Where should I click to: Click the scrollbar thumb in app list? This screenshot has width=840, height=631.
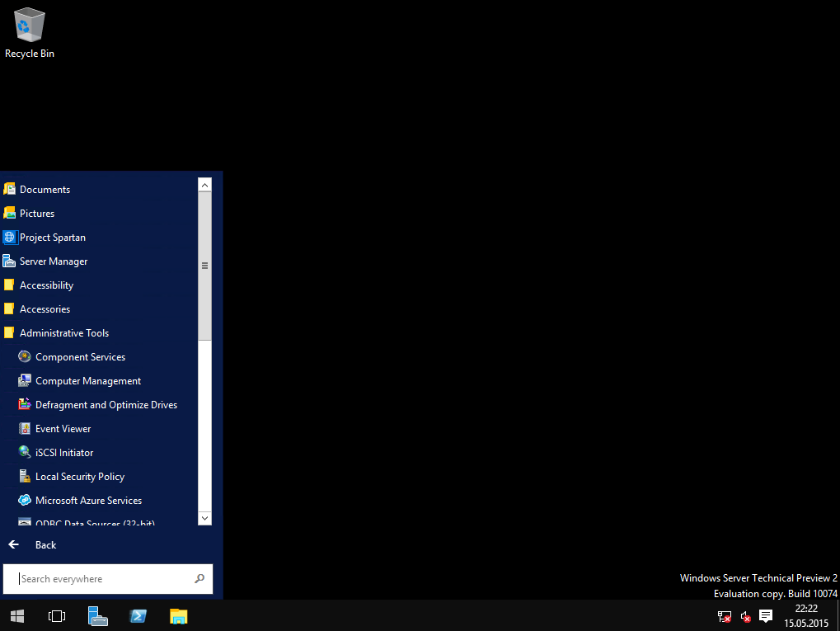click(x=204, y=266)
